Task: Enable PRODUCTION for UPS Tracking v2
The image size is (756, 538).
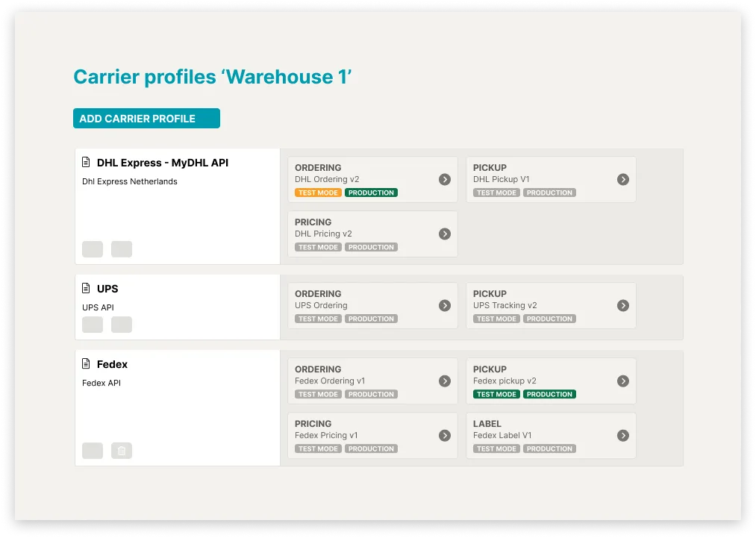Action: coord(549,319)
